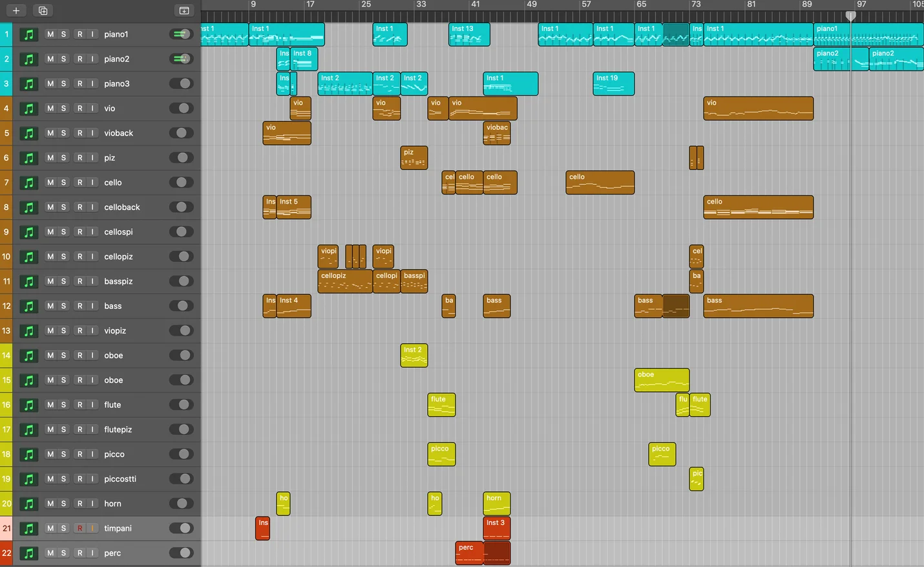Solo the cello track

[x=63, y=182]
